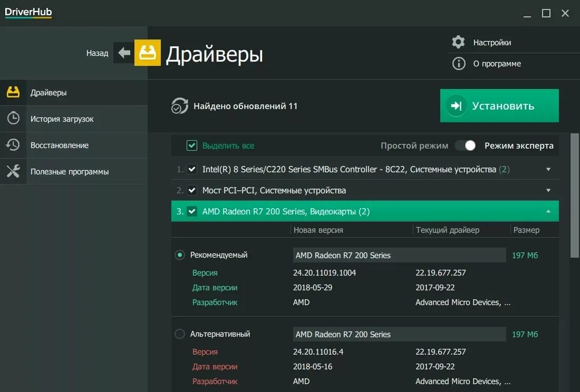Viewport: 580px width, 392px height.
Task: Click the DriverHub logo
Action: tap(28, 12)
